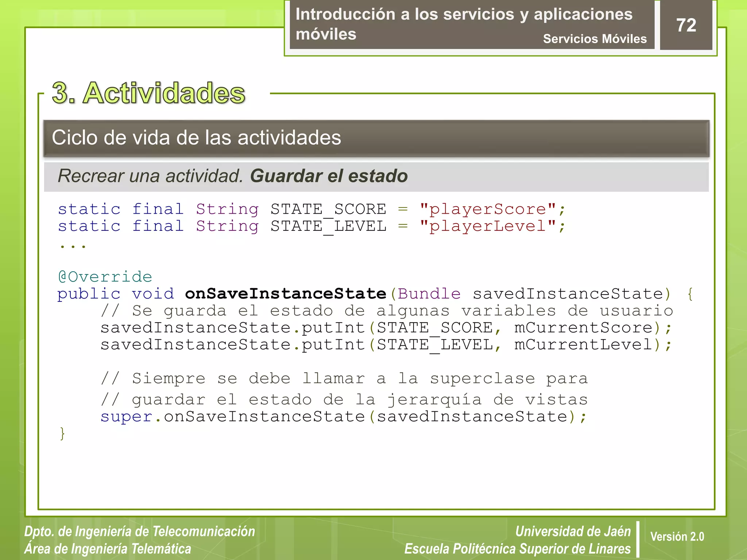Click the 'Servicios Móviles' subtitle
This screenshot has width=747, height=560.
click(595, 39)
